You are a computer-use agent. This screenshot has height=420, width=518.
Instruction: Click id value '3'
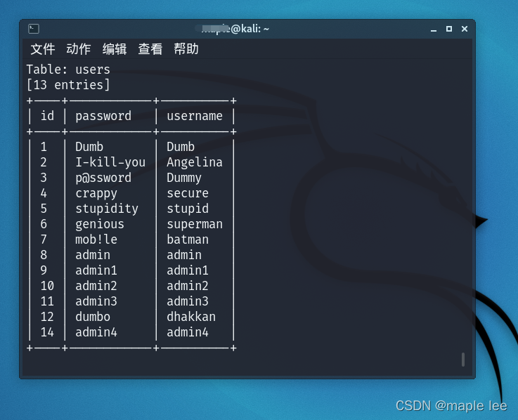(44, 178)
